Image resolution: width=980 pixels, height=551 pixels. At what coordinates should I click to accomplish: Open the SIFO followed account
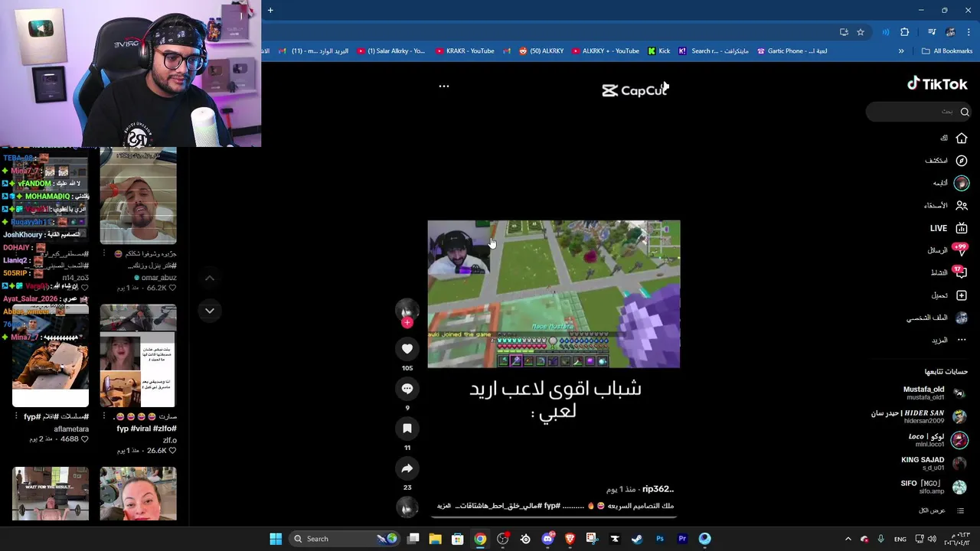pyautogui.click(x=933, y=487)
